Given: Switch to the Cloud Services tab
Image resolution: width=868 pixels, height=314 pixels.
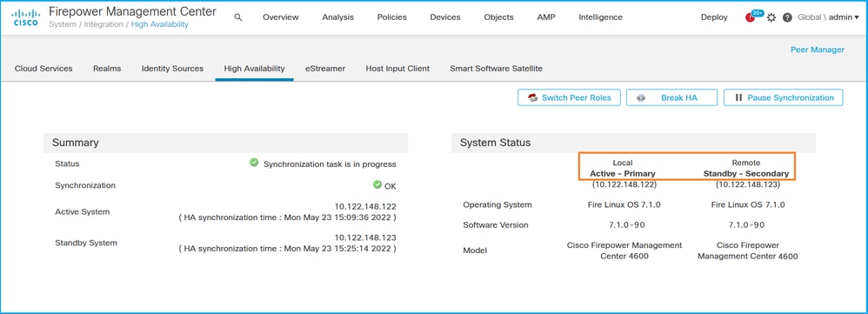Looking at the screenshot, I should coord(43,69).
